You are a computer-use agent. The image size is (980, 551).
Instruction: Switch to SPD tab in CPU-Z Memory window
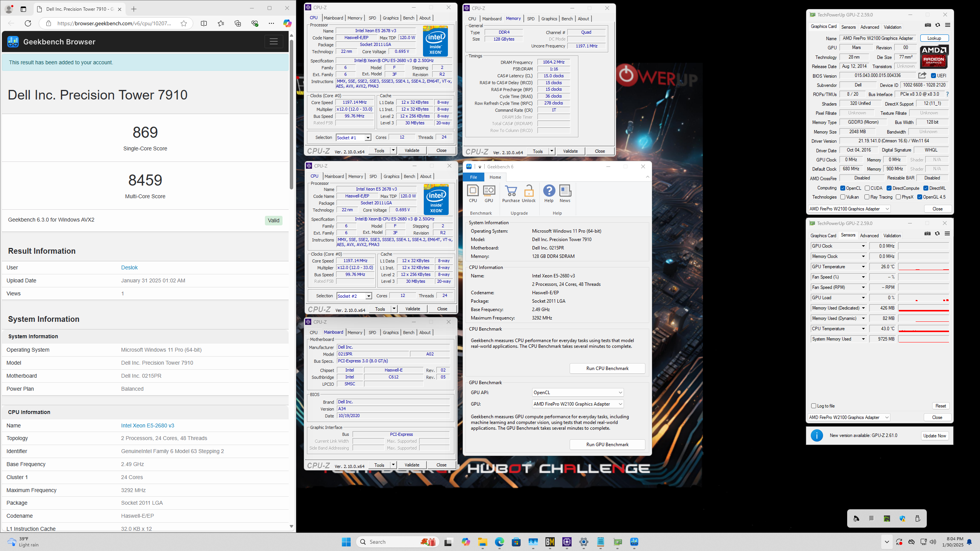(x=531, y=19)
